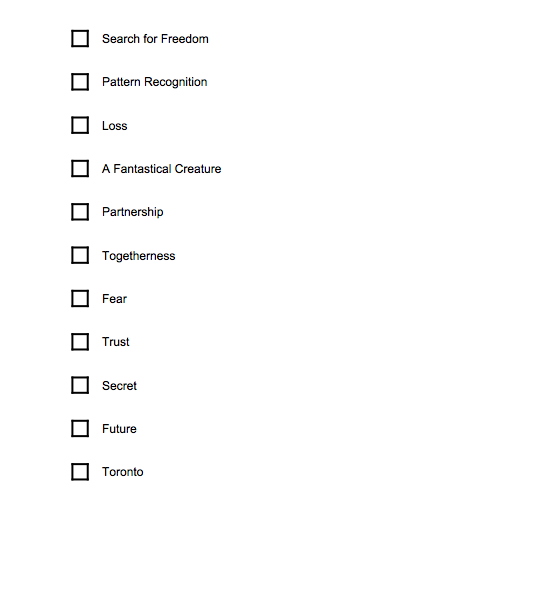
Task: Click the Future label text
Action: tap(119, 429)
